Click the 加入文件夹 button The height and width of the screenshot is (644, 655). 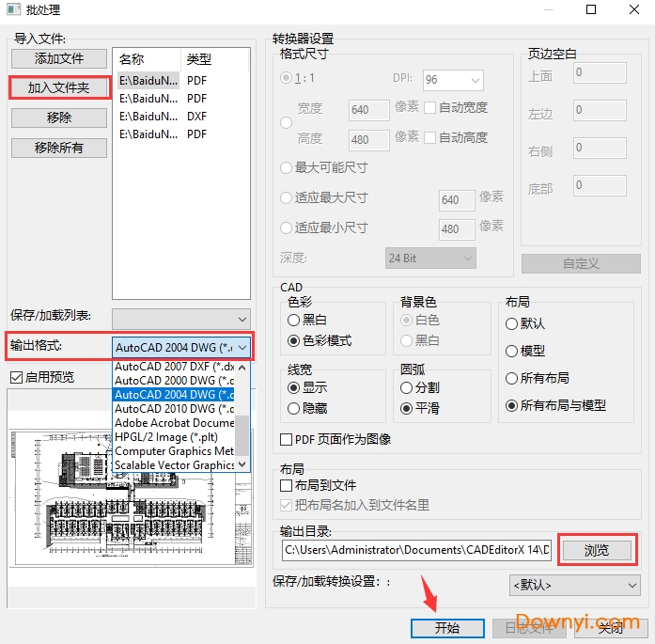point(59,87)
